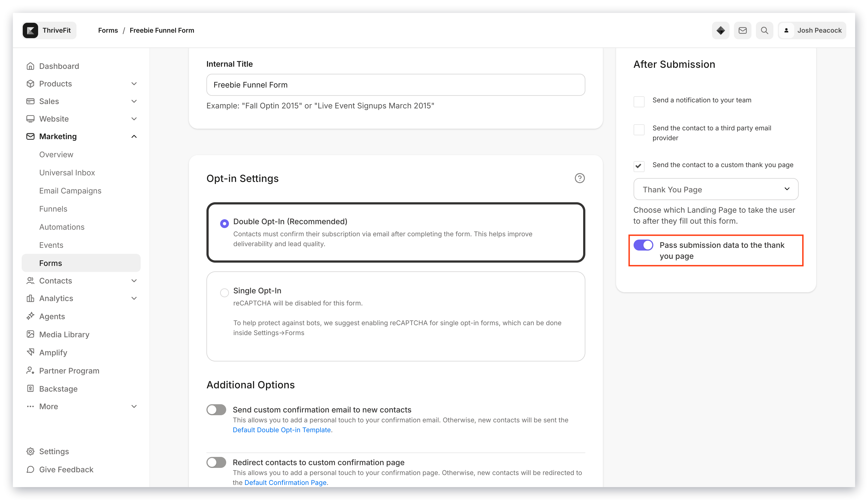Viewport: 868px width, 500px height.
Task: Click the Freebie Funnel Form breadcrumb text
Action: (161, 30)
